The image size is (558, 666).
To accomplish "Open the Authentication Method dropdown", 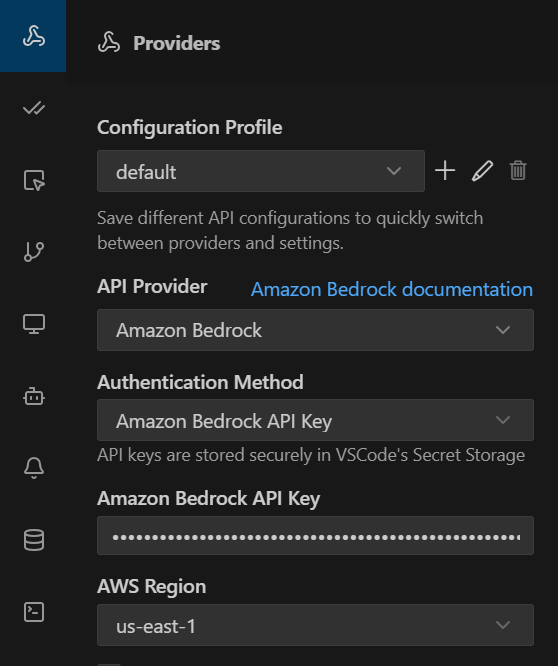I will [x=315, y=420].
